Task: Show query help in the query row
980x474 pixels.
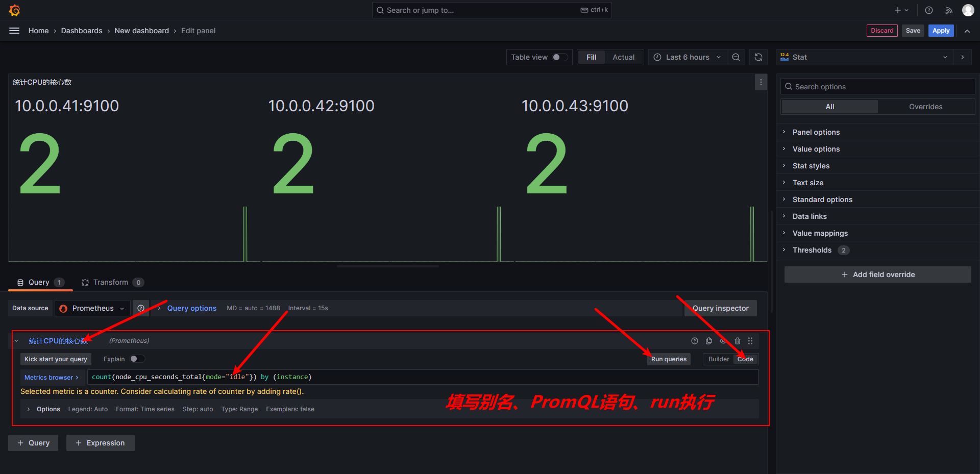Action: click(695, 341)
